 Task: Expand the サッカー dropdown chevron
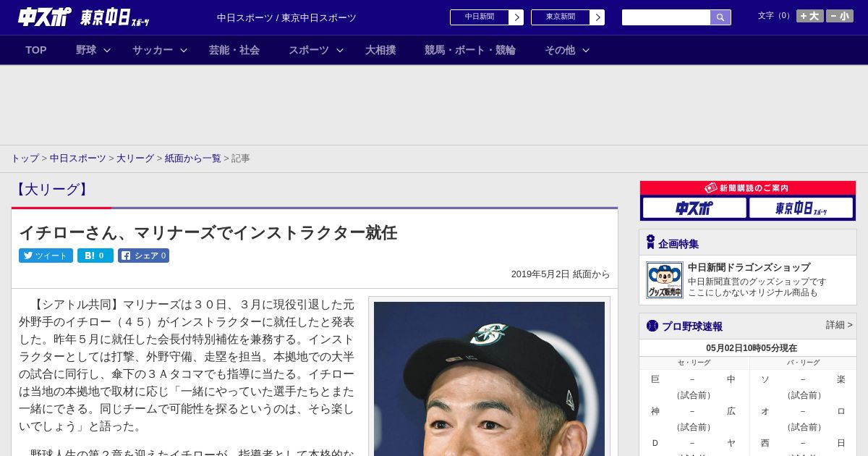click(x=184, y=50)
